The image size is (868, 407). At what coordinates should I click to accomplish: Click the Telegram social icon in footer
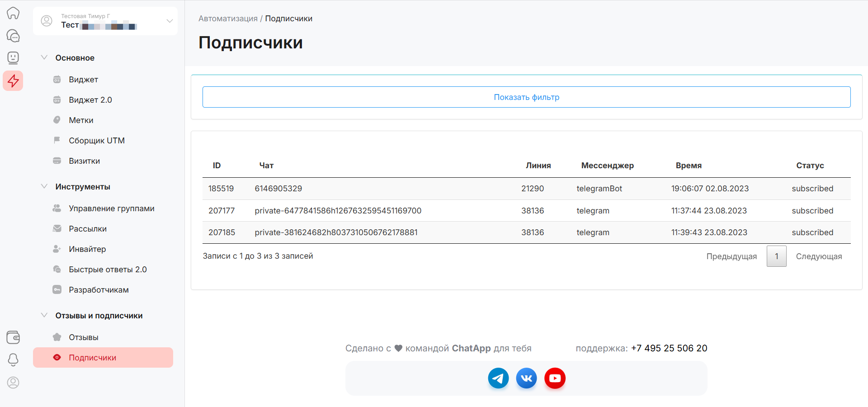tap(498, 378)
